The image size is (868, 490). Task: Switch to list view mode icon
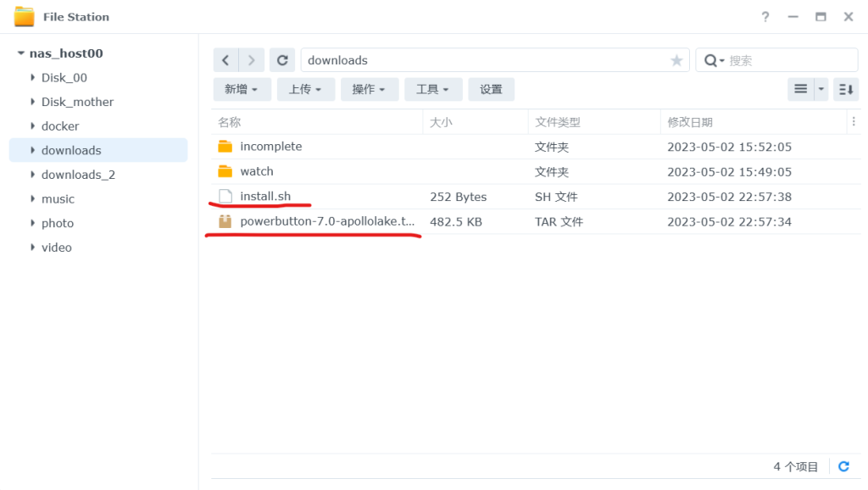[x=800, y=89]
